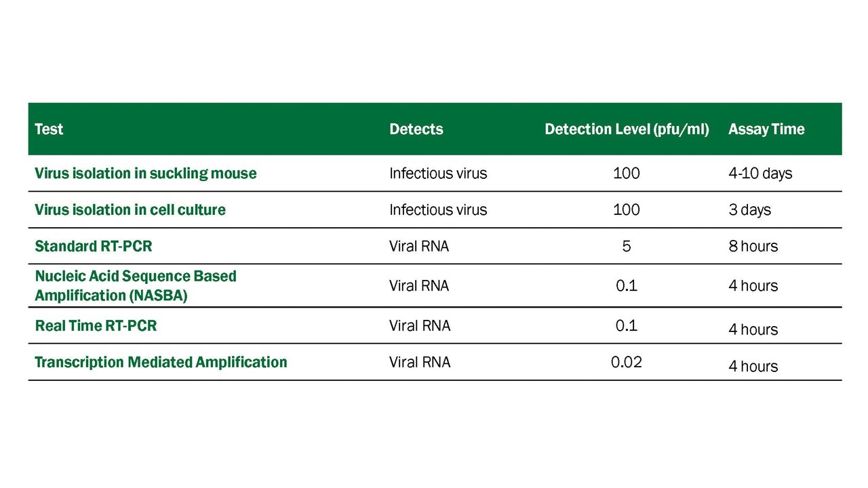
Task: Click Infectious virus in the suckling mouse row
Action: click(438, 174)
